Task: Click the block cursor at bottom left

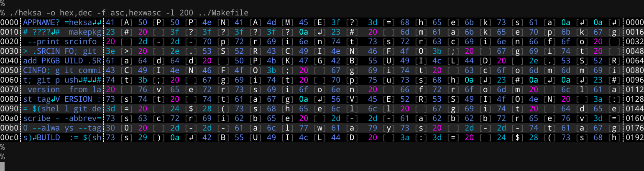Action: [x=2, y=166]
